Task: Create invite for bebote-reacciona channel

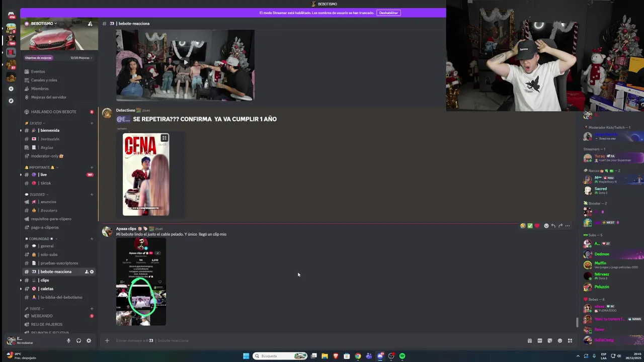Action: [x=86, y=271]
